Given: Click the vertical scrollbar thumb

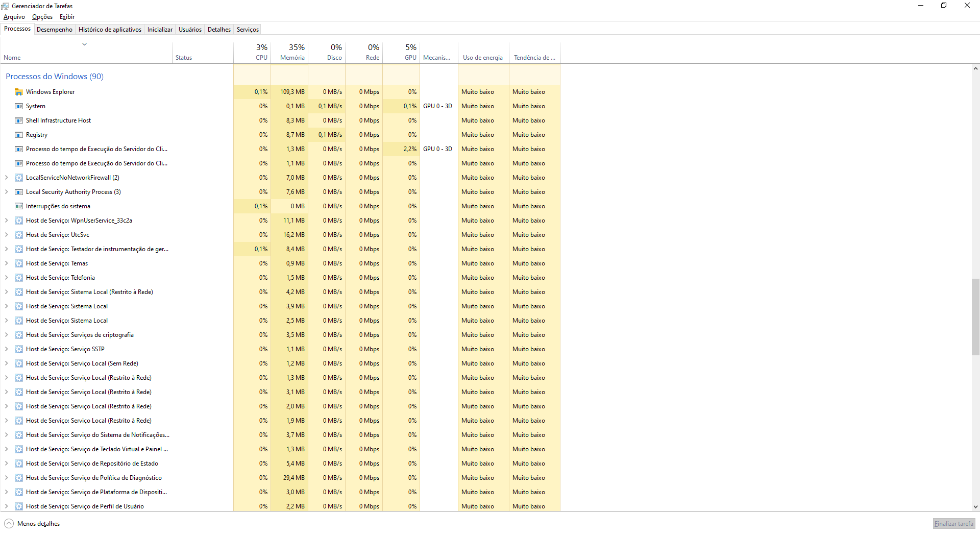Looking at the screenshot, I should click(x=975, y=316).
